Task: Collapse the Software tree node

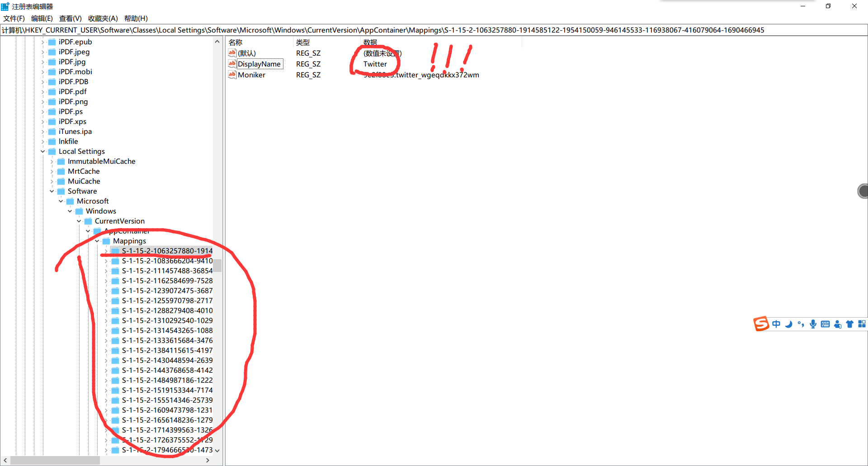Action: point(52,191)
